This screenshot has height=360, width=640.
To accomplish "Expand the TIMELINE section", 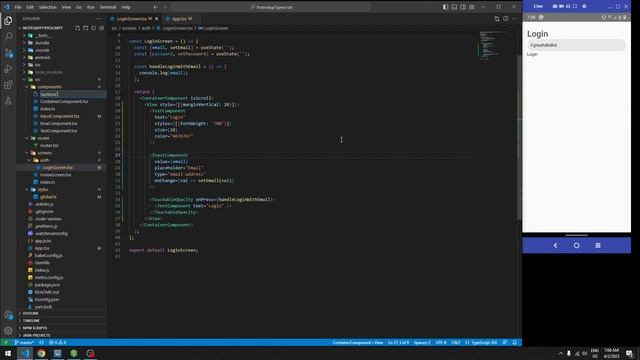I will (x=31, y=321).
